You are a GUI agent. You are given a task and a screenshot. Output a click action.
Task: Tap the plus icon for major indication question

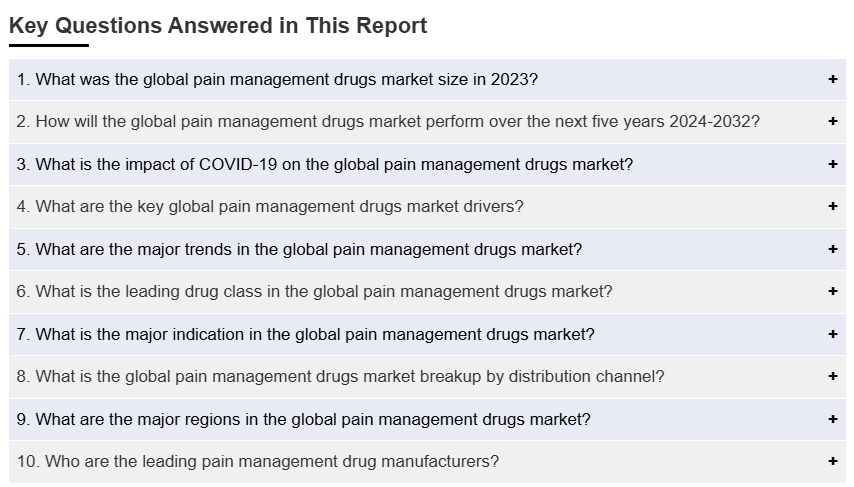click(x=832, y=334)
